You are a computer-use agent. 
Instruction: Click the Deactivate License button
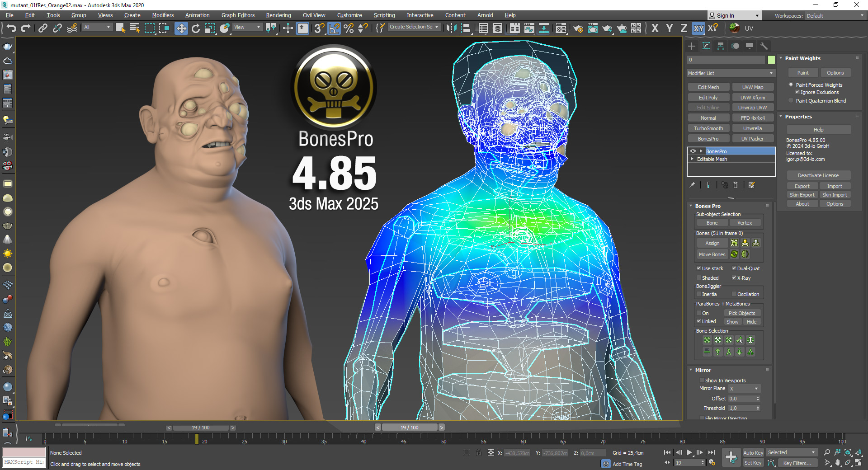818,175
